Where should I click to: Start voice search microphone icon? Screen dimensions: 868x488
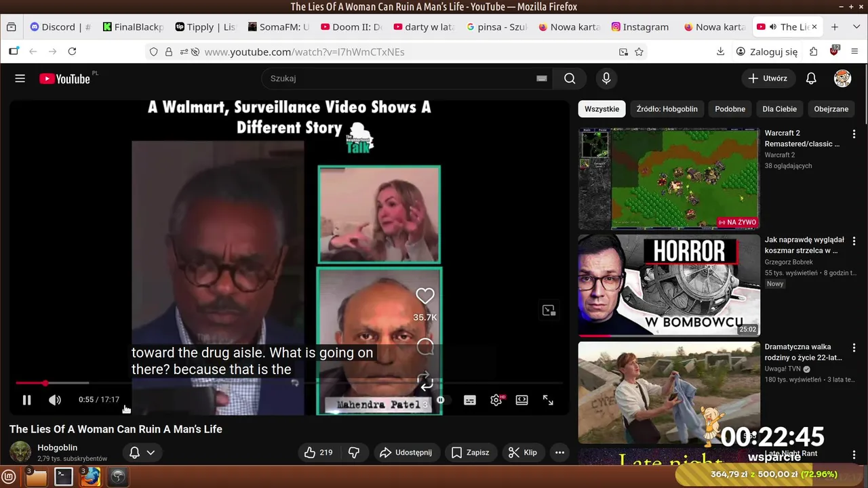(606, 79)
